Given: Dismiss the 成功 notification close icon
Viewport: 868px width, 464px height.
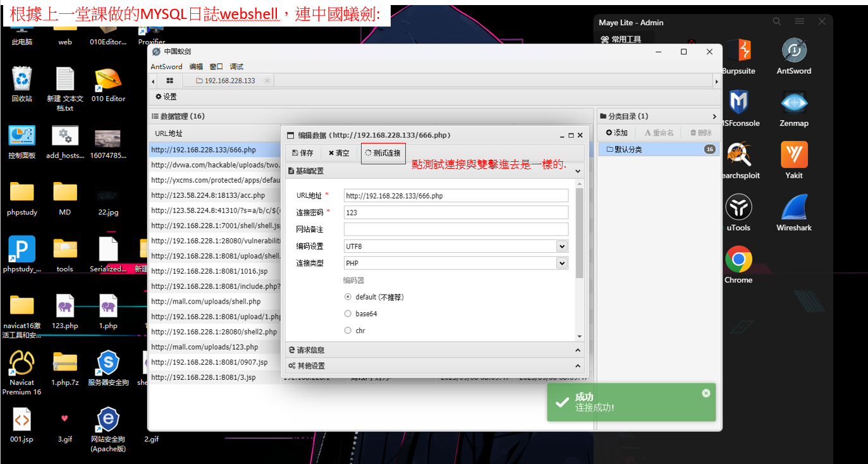Looking at the screenshot, I should point(706,393).
